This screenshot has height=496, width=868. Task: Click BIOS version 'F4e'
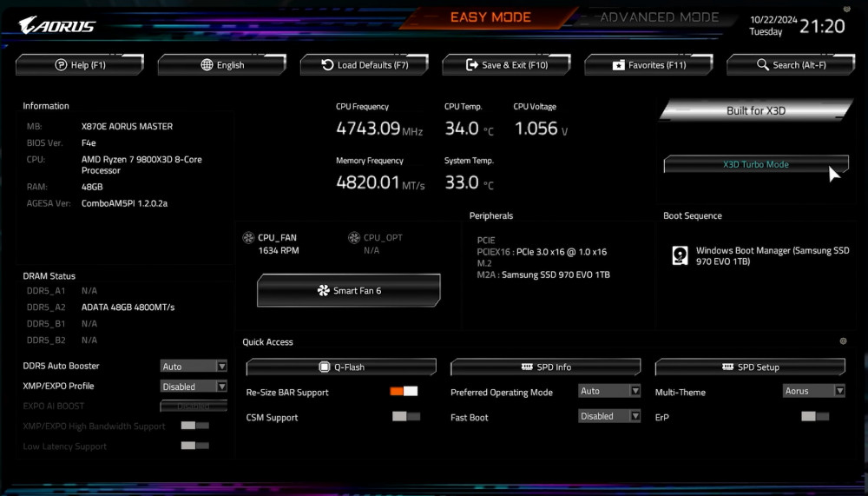(x=89, y=143)
